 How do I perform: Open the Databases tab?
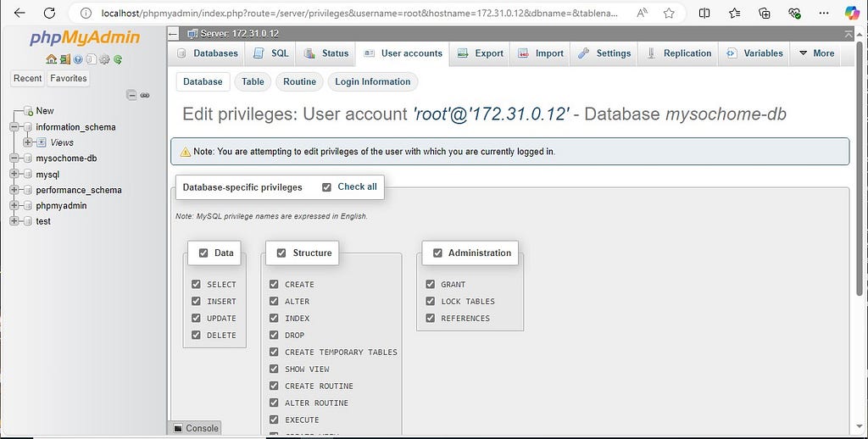click(x=208, y=53)
